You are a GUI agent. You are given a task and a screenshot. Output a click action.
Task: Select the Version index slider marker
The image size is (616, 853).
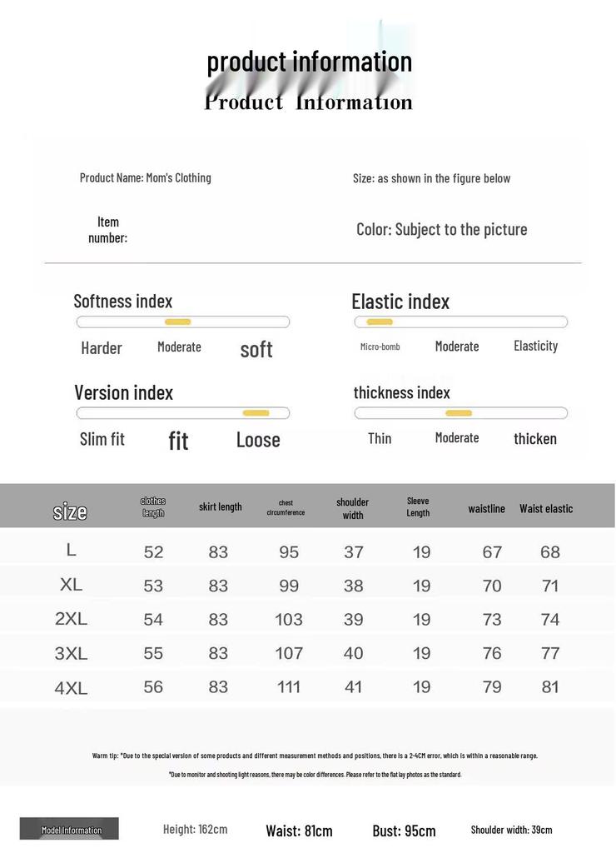point(256,413)
